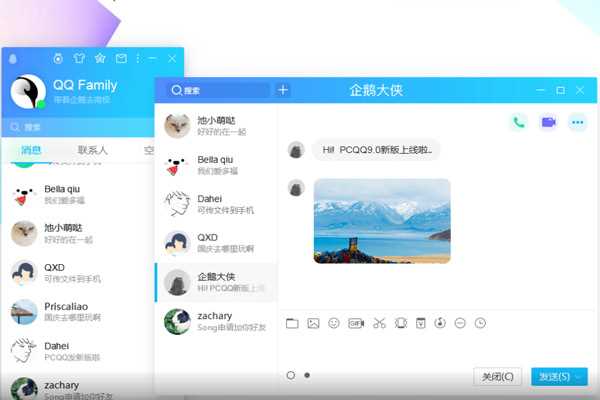This screenshot has width=600, height=400.
Task: Open 池小萌哒 conversation in QQ Family list
Action: [x=78, y=233]
